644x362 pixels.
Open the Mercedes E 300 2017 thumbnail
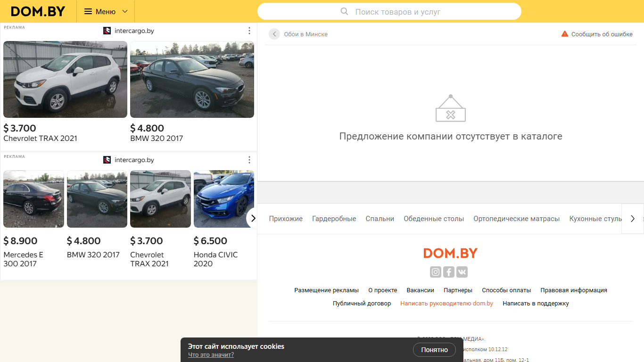coord(33,199)
